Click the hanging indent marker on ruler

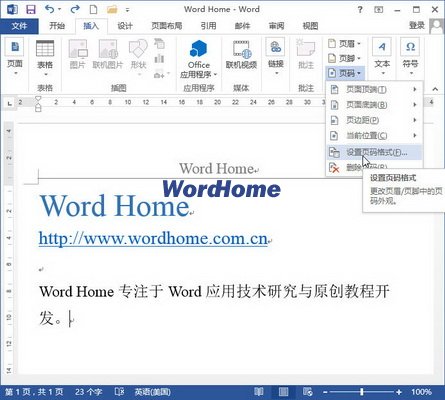(x=38, y=105)
